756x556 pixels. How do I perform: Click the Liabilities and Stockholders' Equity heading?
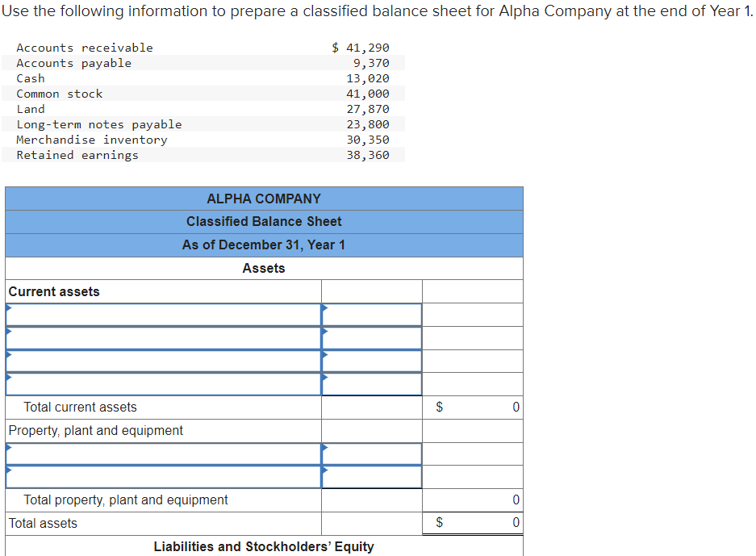[x=264, y=546]
